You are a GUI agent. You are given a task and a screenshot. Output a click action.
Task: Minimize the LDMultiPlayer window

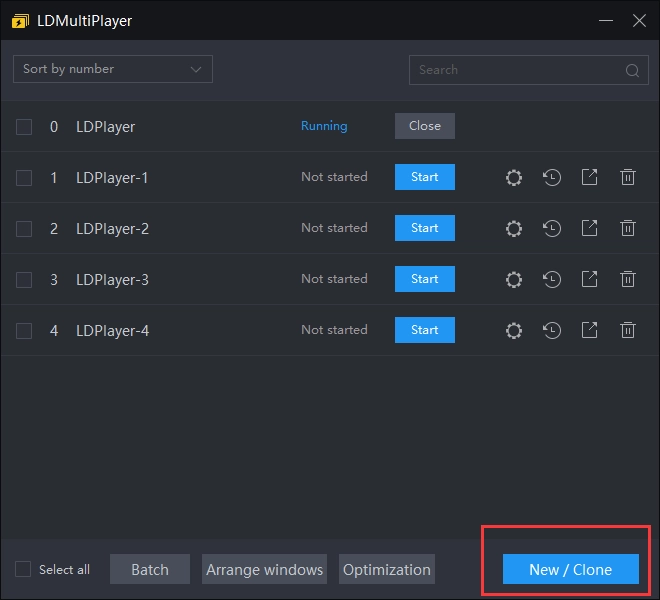click(x=606, y=20)
